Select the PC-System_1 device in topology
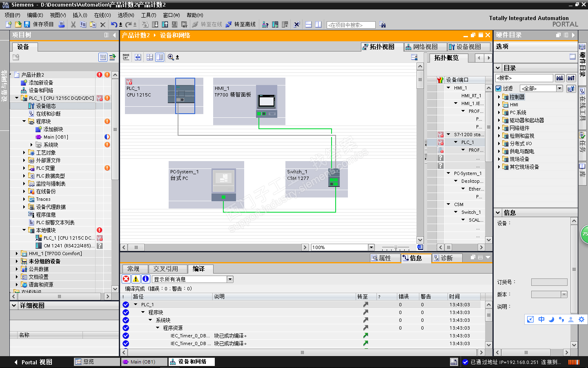This screenshot has height=368, width=588. (x=223, y=185)
